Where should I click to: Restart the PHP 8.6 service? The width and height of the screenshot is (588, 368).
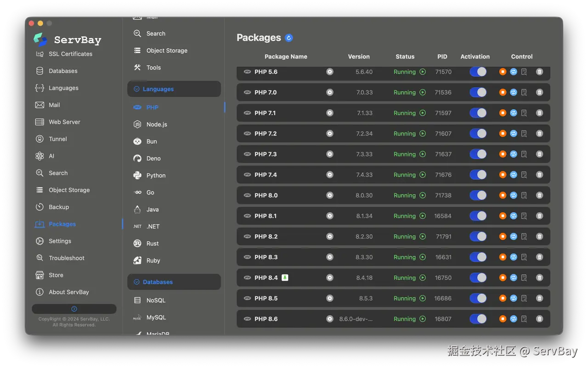coord(514,319)
